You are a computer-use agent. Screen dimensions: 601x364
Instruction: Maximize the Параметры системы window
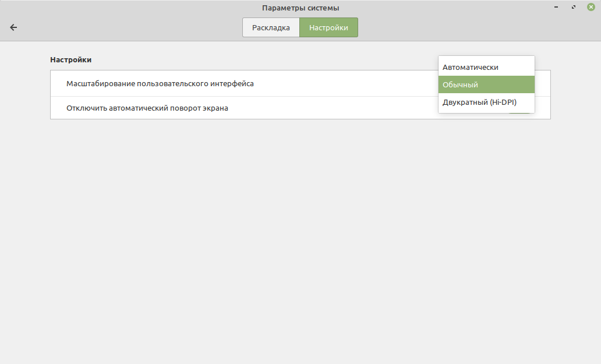[x=574, y=7]
